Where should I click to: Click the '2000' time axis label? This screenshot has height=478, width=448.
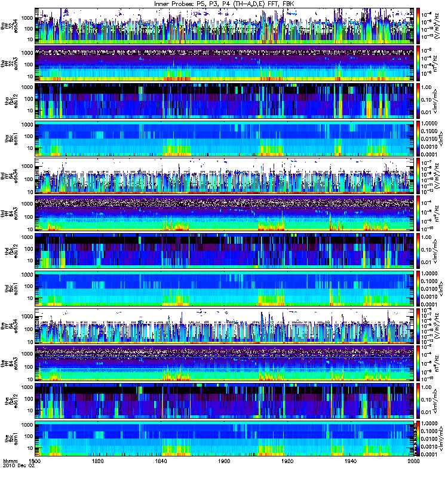(413, 461)
